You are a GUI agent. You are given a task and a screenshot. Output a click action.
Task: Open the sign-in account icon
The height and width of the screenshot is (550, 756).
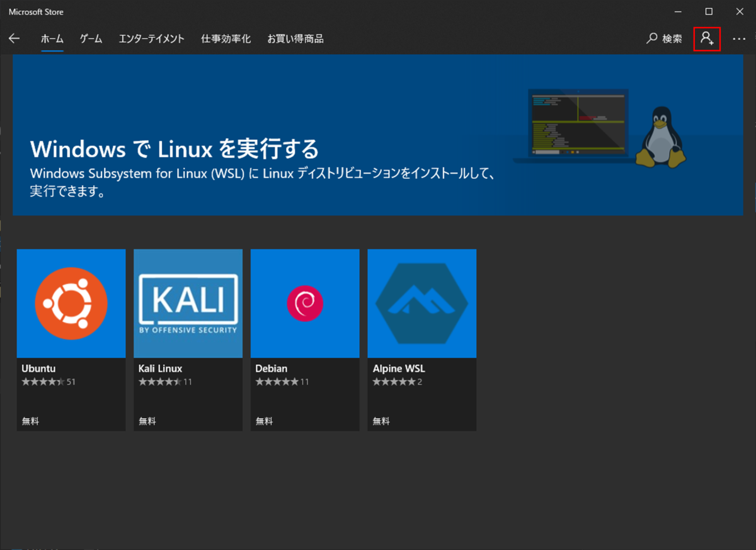click(x=707, y=39)
